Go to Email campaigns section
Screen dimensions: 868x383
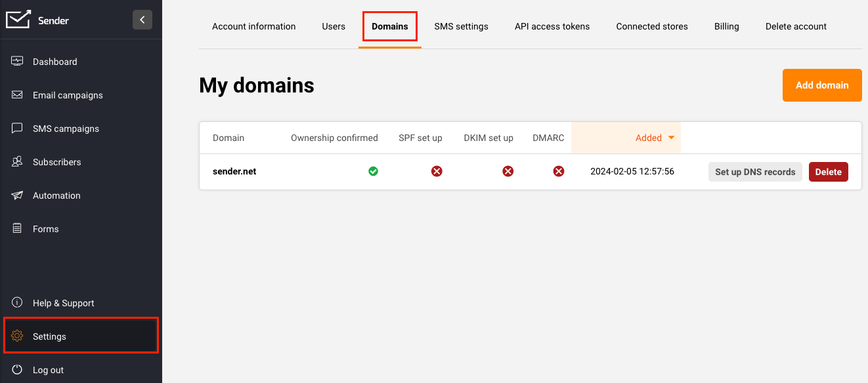coord(68,95)
